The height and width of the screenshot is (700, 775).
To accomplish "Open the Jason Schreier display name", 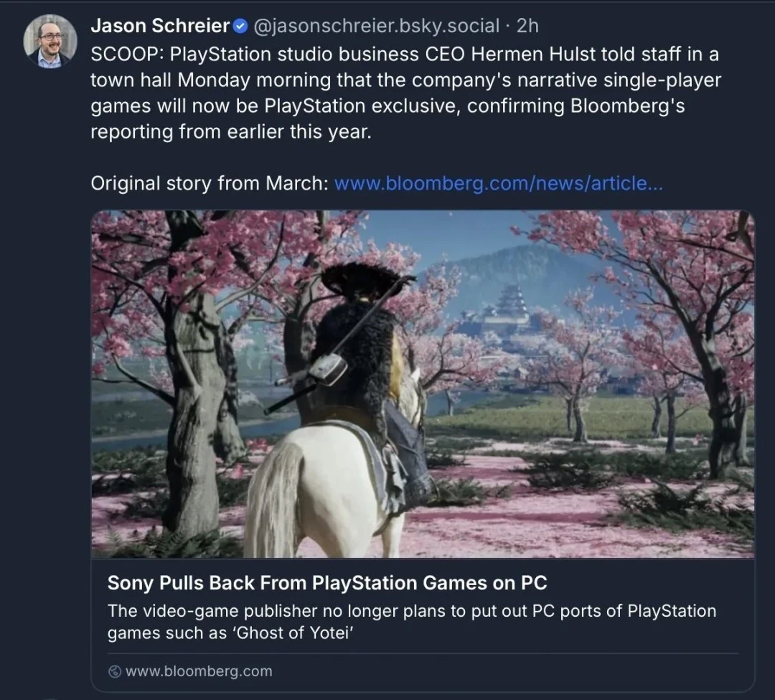I will [160, 26].
